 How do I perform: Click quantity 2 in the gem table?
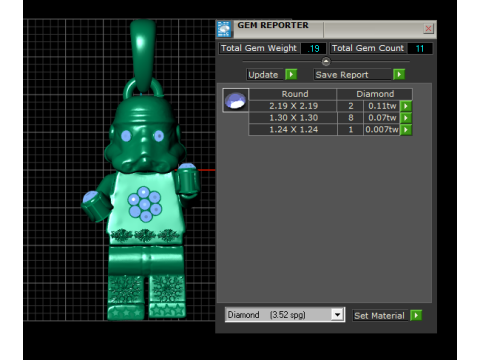(351, 106)
